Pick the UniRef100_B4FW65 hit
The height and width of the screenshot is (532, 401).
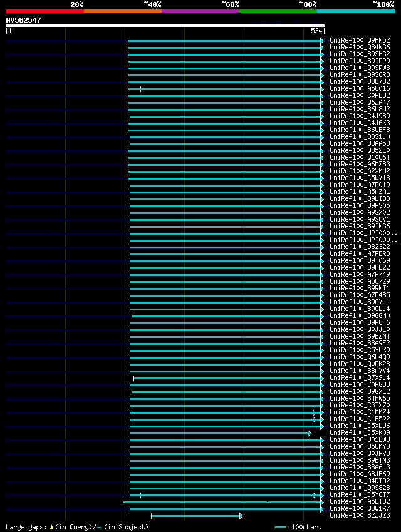coord(360,398)
